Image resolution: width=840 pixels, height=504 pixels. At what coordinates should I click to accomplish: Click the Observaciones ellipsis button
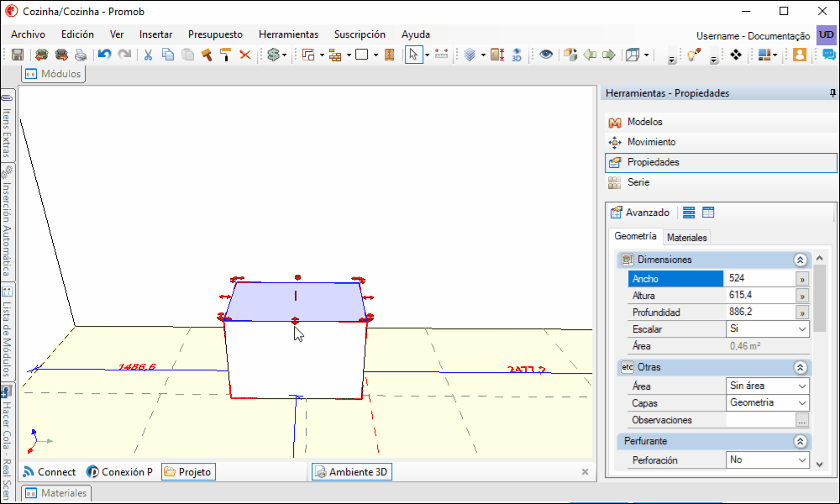click(x=801, y=421)
